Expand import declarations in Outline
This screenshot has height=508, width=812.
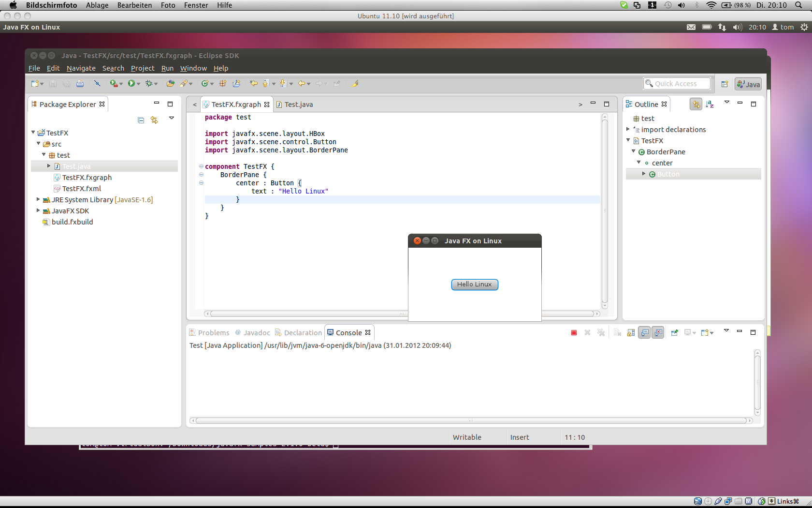(x=628, y=129)
